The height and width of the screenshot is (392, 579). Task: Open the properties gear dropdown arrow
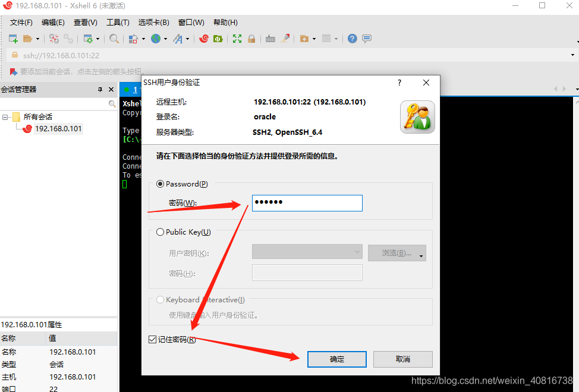pos(98,39)
